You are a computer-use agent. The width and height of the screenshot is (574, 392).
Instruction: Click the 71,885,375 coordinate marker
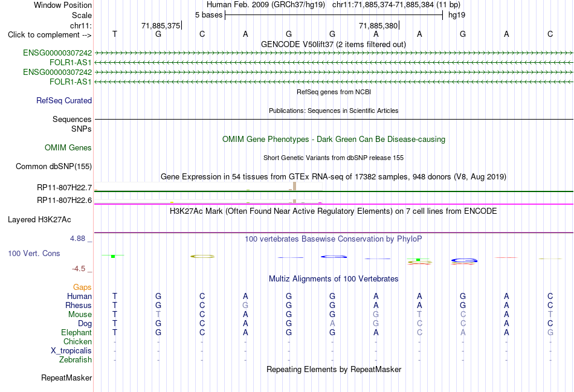(x=161, y=25)
